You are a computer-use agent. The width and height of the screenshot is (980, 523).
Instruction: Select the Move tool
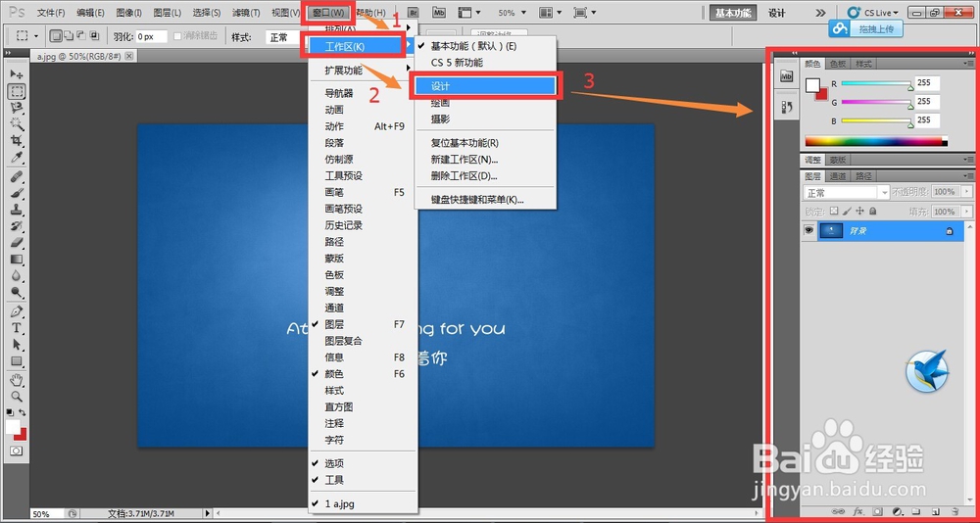coord(17,74)
